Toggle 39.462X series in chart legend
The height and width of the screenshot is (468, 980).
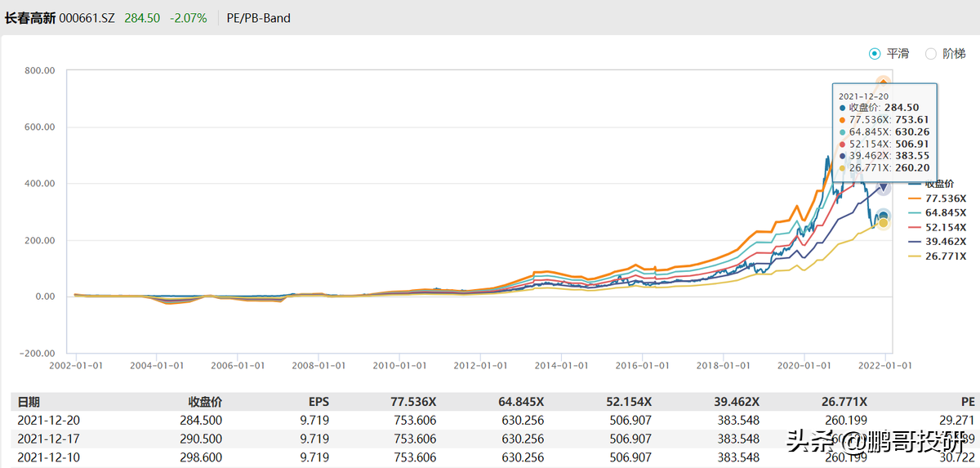click(x=936, y=242)
